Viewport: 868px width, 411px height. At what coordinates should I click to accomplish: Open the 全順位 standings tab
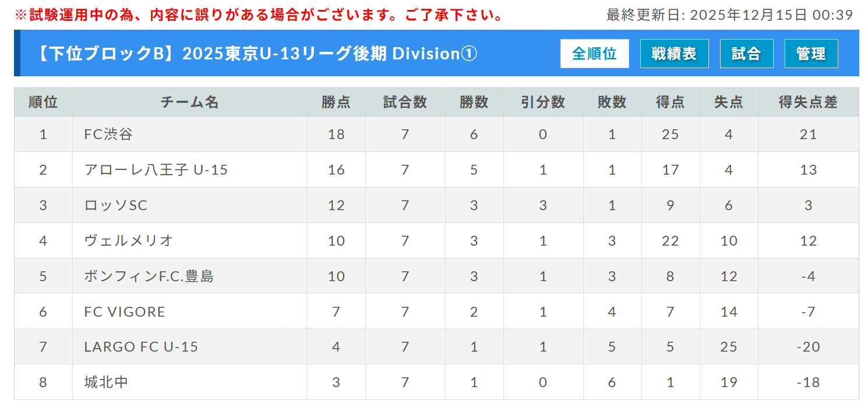coord(594,54)
